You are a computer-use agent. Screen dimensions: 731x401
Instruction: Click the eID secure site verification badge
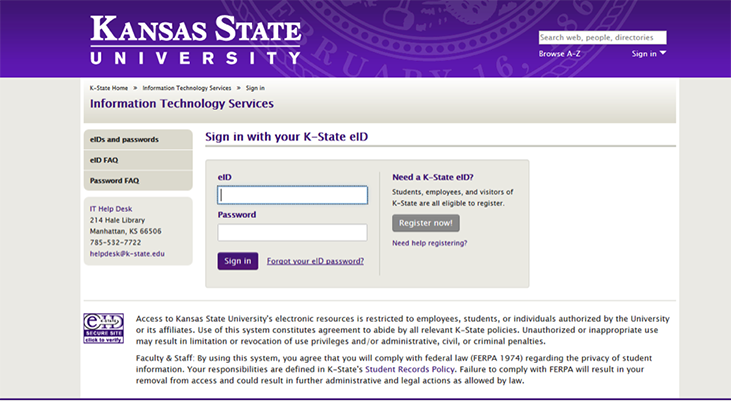pos(103,328)
